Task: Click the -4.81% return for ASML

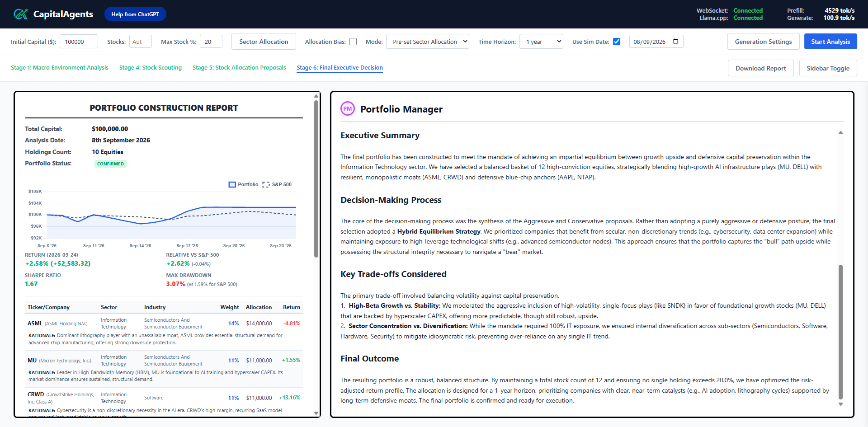Action: coord(292,324)
